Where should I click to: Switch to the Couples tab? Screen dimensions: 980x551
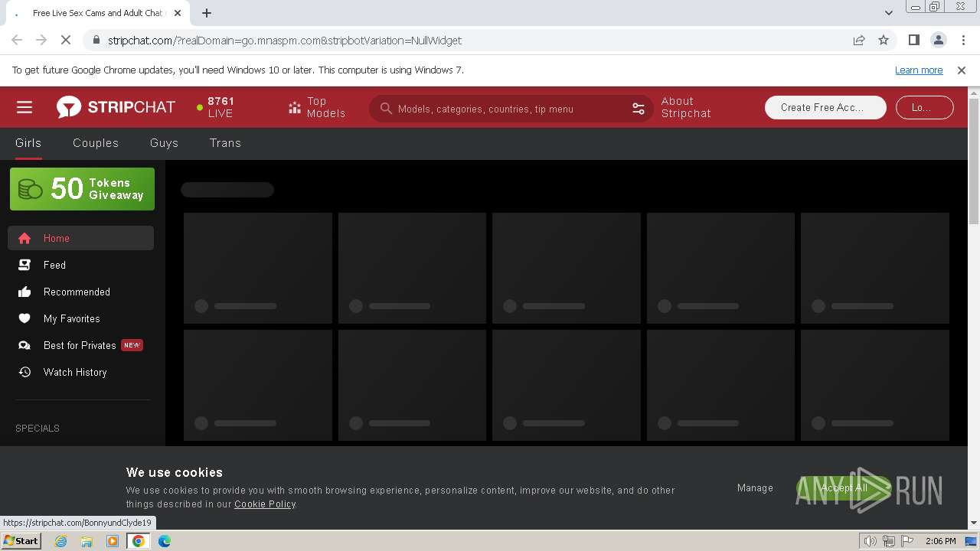pyautogui.click(x=96, y=143)
